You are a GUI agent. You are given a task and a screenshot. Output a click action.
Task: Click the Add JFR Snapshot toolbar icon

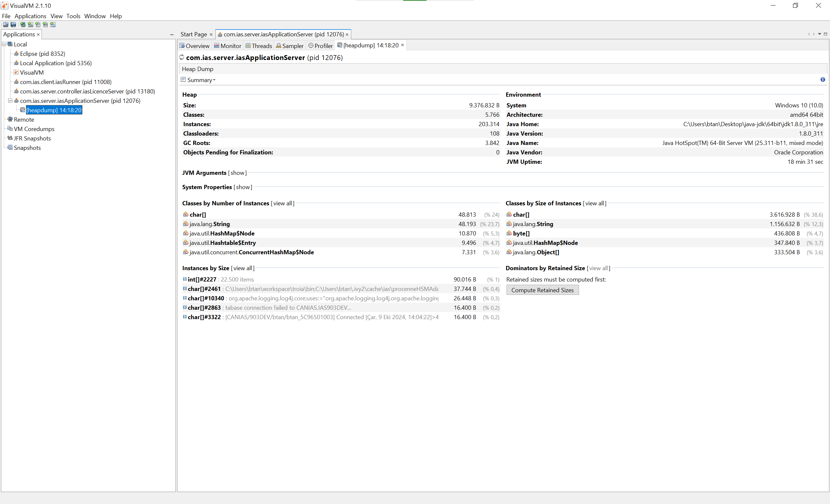[45, 25]
